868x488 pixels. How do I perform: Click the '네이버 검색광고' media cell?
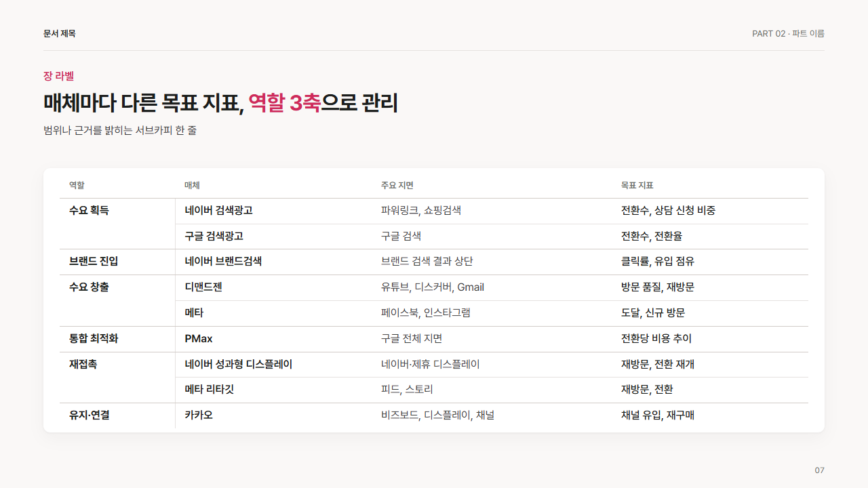click(218, 210)
